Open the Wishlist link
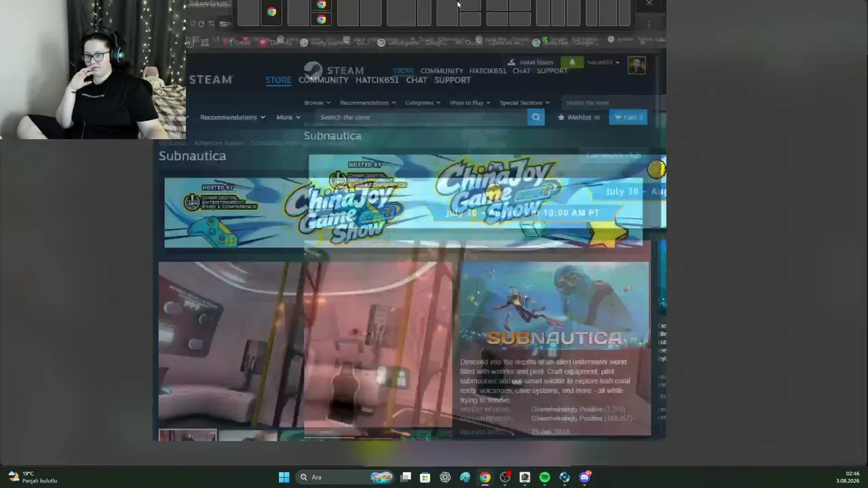The image size is (868, 488). 579,117
